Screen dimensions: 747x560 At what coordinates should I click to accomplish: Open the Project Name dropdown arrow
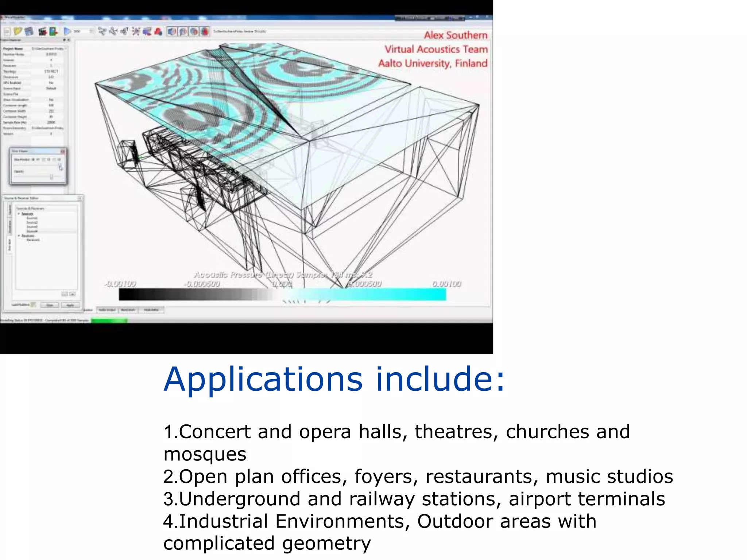pos(66,48)
